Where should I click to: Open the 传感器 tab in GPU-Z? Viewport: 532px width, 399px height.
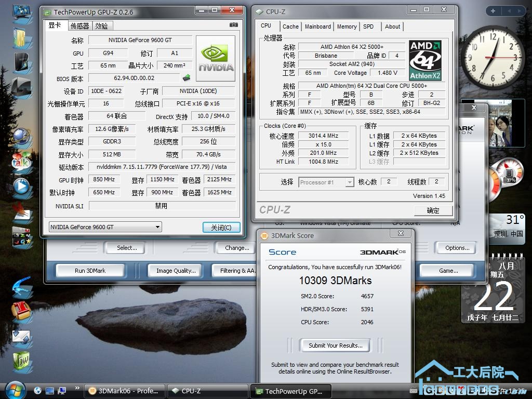coord(79,26)
